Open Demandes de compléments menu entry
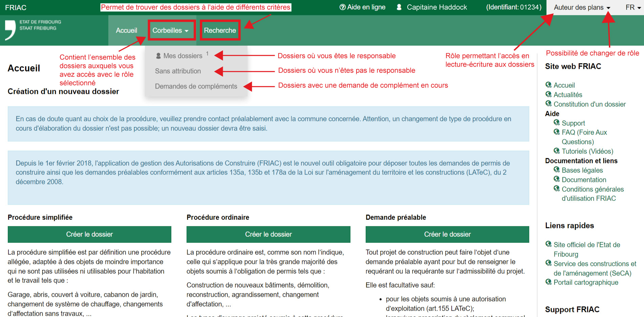This screenshot has height=317, width=644. pyautogui.click(x=196, y=86)
